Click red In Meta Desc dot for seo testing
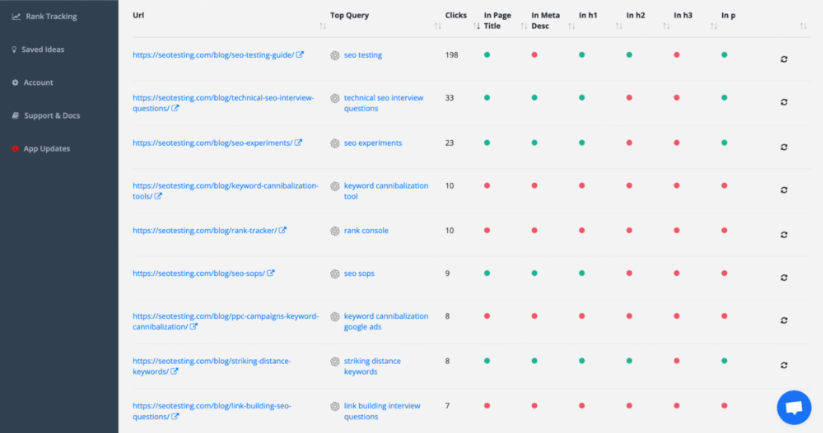Viewport: 823px width, 433px height. [534, 55]
